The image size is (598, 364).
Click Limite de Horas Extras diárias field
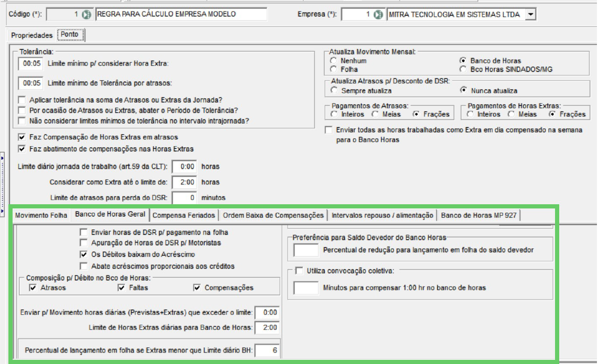[x=267, y=327]
